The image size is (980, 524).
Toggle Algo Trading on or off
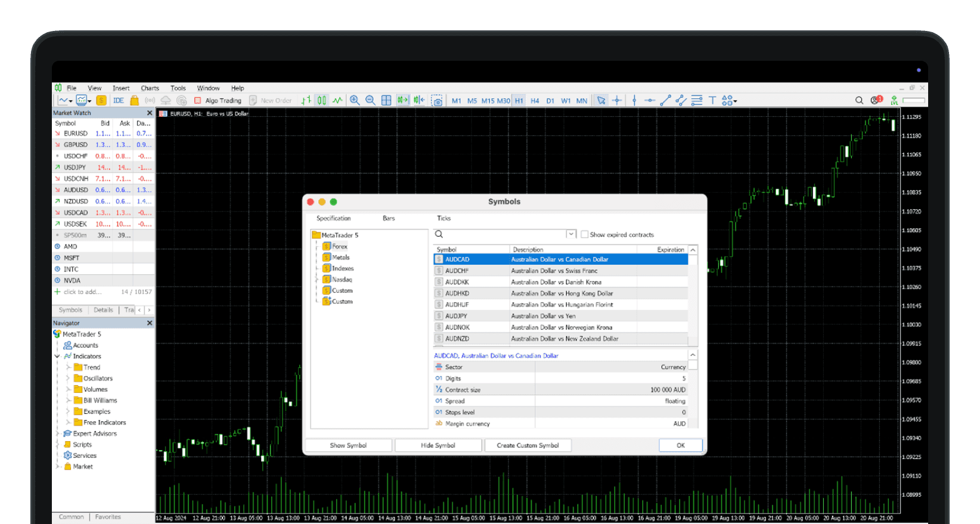218,101
